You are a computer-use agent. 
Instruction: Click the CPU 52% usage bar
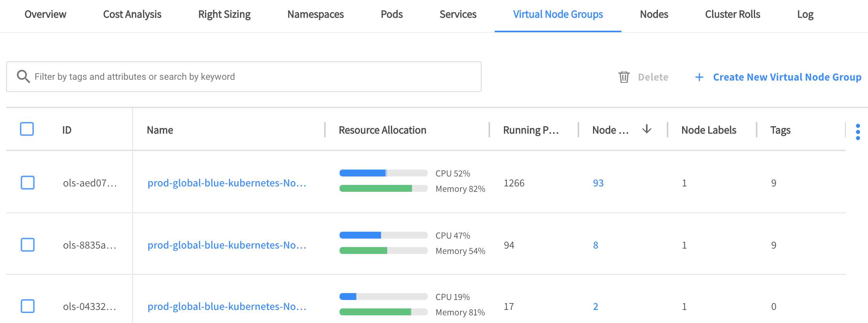tap(383, 173)
